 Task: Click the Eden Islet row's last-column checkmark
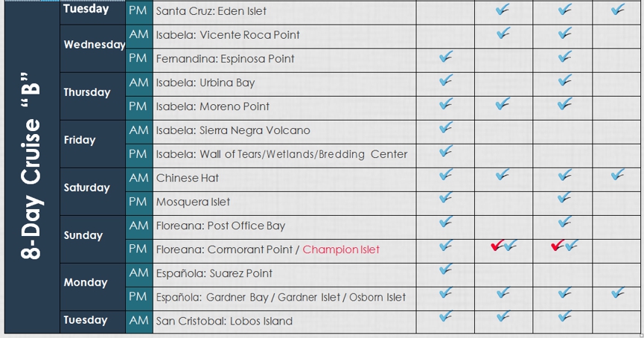(618, 9)
